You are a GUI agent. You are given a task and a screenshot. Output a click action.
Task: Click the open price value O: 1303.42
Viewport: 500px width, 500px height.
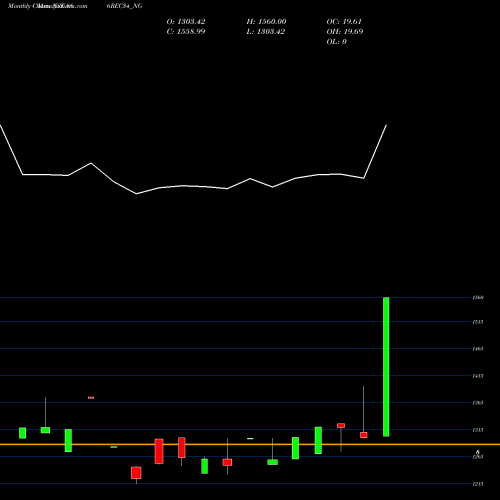click(186, 22)
